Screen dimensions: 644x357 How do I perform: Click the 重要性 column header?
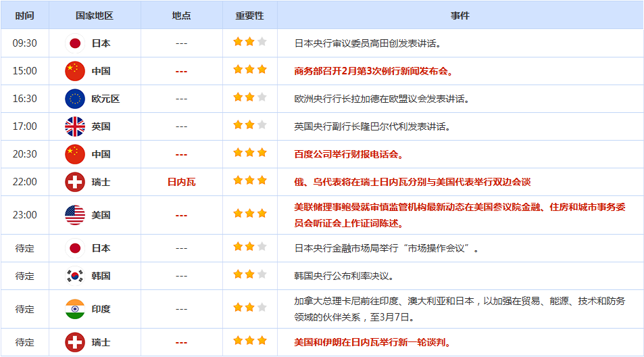(249, 16)
